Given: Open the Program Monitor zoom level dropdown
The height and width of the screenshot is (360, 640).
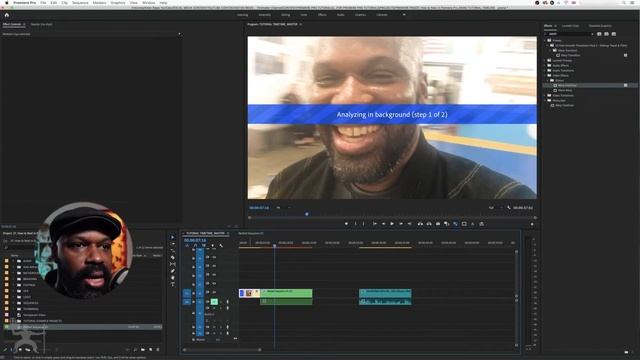Looking at the screenshot, I should pos(284,208).
